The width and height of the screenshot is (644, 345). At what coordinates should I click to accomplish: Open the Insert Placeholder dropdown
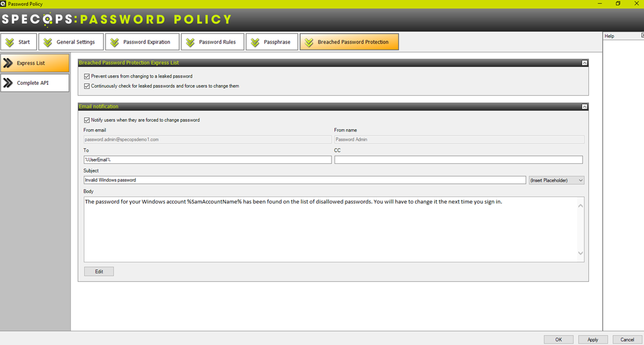click(x=556, y=180)
